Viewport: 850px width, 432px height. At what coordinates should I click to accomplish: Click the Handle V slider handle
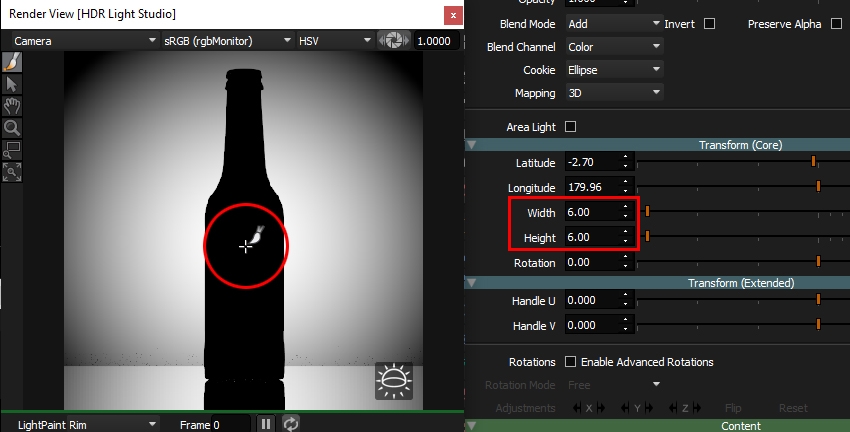coord(818,324)
